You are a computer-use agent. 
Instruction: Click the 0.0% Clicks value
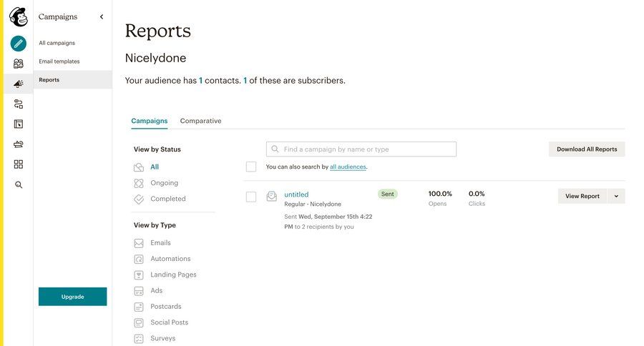coord(477,194)
